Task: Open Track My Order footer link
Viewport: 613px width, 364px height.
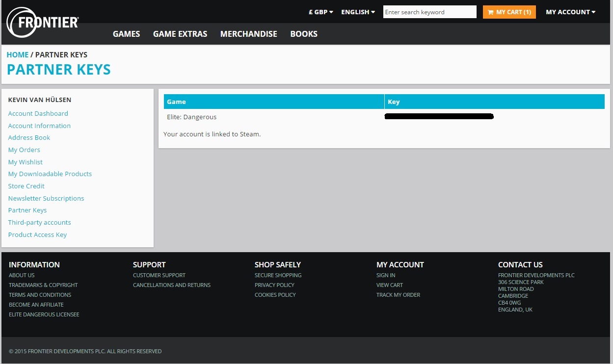Action: [x=398, y=295]
